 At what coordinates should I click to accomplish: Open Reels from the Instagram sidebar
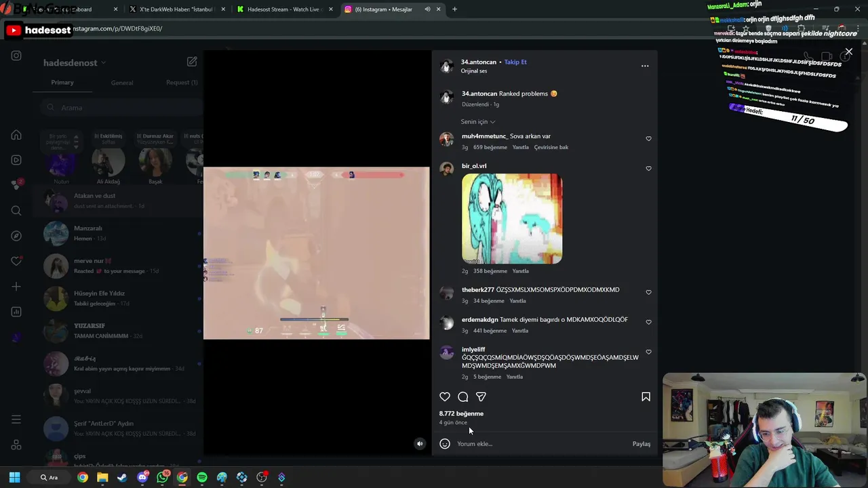click(16, 160)
